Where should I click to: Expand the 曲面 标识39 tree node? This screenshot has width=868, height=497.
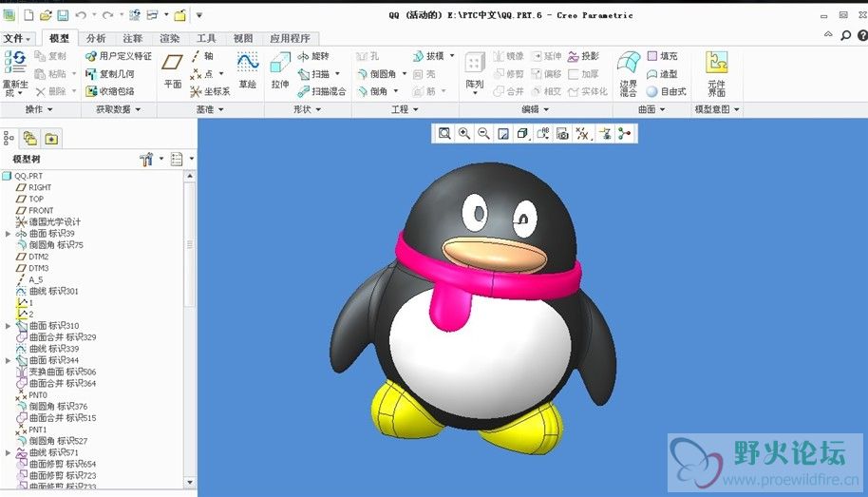click(x=8, y=234)
